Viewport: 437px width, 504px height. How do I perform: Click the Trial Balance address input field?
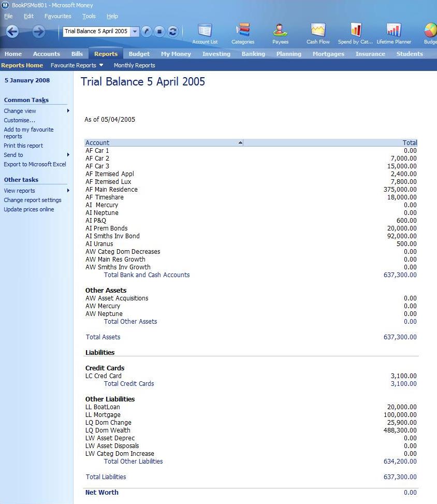point(96,32)
